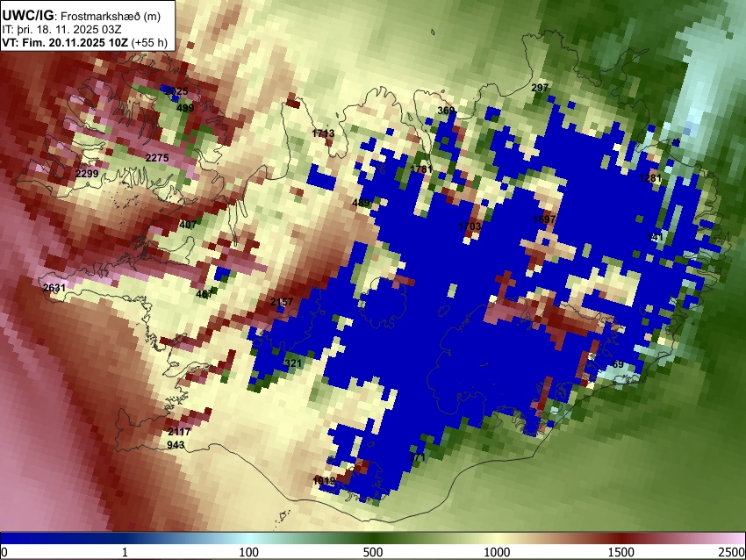The height and width of the screenshot is (560, 746).
Task: Click the 'IT: þri. 18. 11. 2025 03Z' line
Action: 61,30
